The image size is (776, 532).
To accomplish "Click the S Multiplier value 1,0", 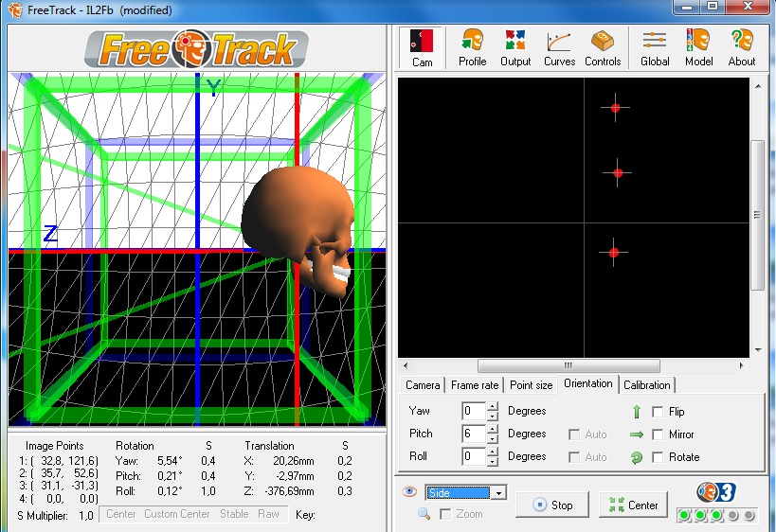I will click(x=86, y=516).
